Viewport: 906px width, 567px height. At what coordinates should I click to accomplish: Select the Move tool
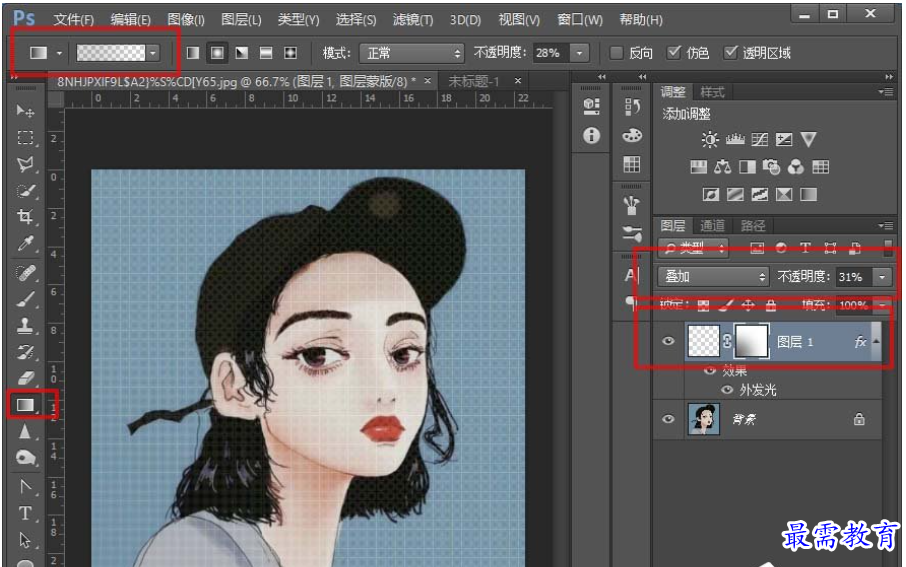tap(25, 110)
